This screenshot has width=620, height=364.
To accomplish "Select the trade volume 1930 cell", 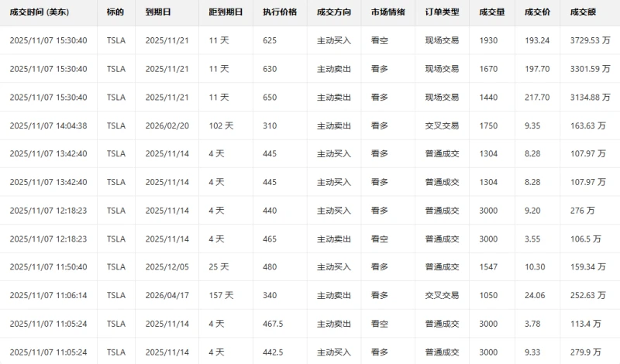I will pos(488,40).
